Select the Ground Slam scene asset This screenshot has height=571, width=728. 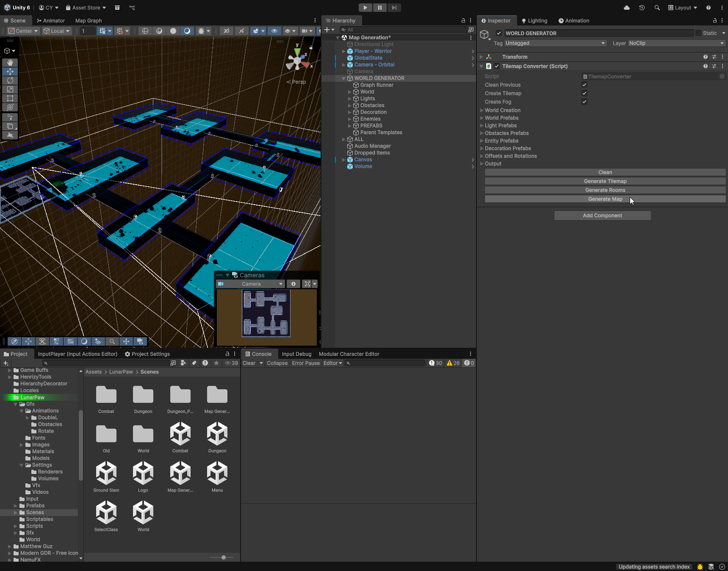(106, 474)
